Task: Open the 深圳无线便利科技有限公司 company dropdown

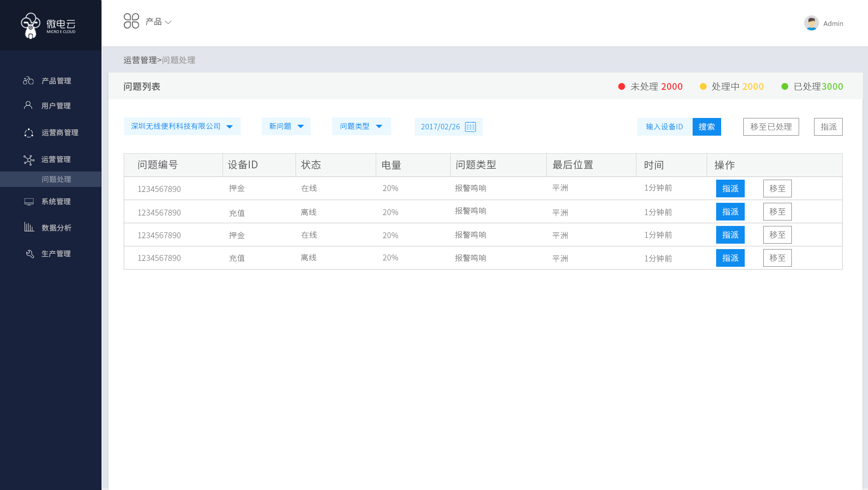Action: pyautogui.click(x=182, y=126)
